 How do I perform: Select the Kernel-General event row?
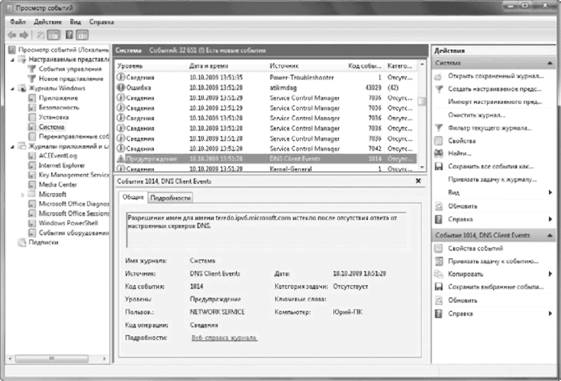(x=266, y=168)
